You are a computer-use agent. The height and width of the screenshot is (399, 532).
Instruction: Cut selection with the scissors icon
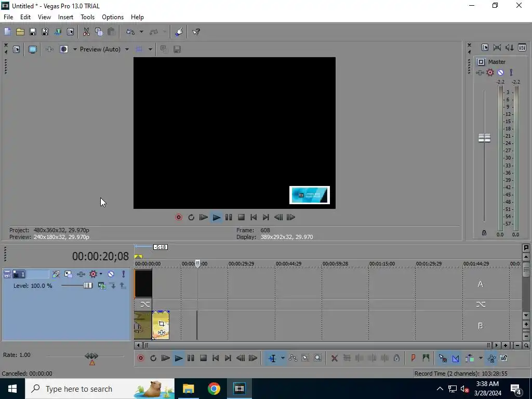(x=86, y=32)
